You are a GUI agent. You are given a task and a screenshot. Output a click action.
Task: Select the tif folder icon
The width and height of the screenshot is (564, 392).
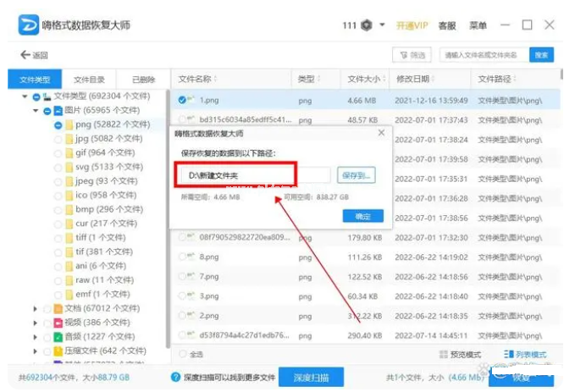69,252
